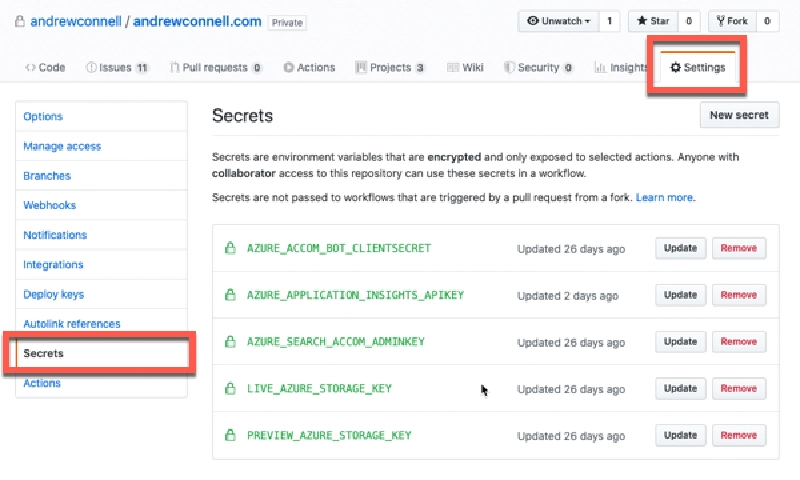Image resolution: width=800 pixels, height=480 pixels.
Task: Open the Unwatch dropdown
Action: click(558, 21)
